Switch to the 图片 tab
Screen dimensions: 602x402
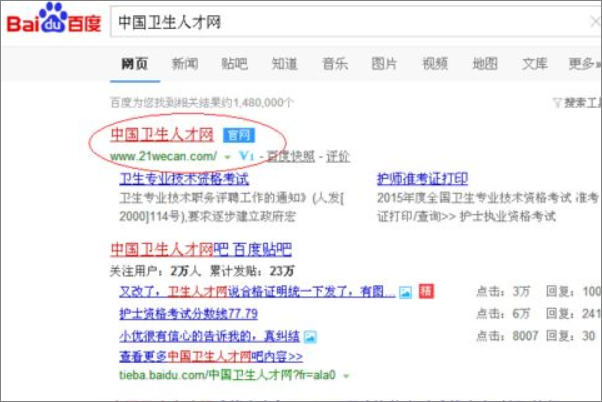(x=384, y=64)
